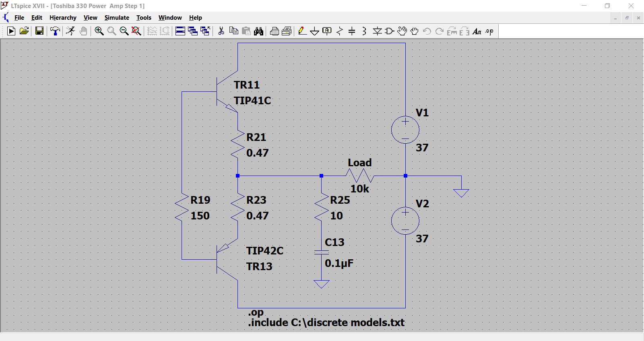The height and width of the screenshot is (341, 644).
Task: Cascade windows using toolbar icon
Action: pyautogui.click(x=193, y=31)
